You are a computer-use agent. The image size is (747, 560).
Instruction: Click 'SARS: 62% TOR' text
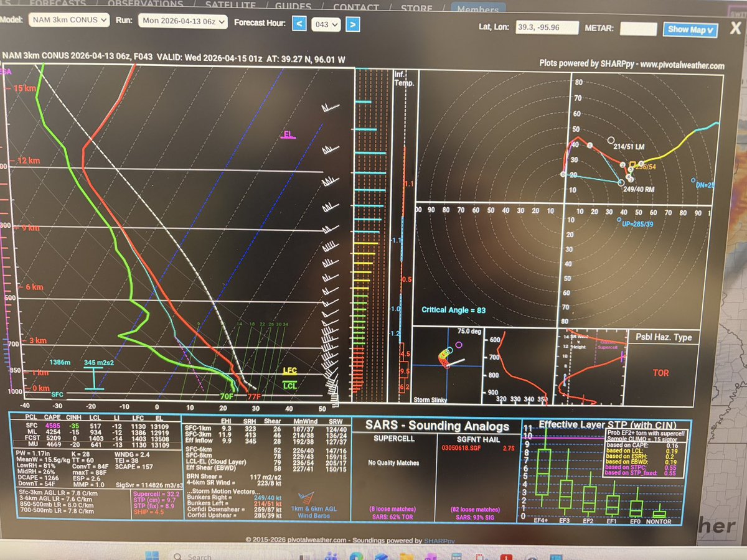(x=392, y=518)
